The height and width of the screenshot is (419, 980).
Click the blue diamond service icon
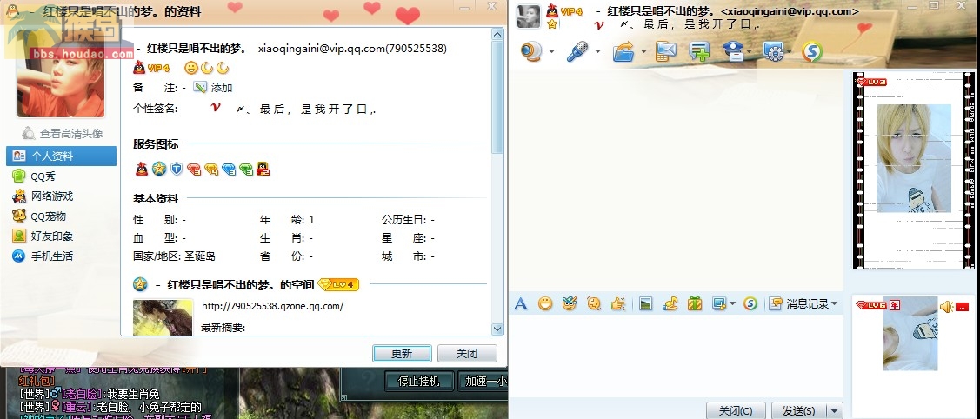click(x=229, y=169)
